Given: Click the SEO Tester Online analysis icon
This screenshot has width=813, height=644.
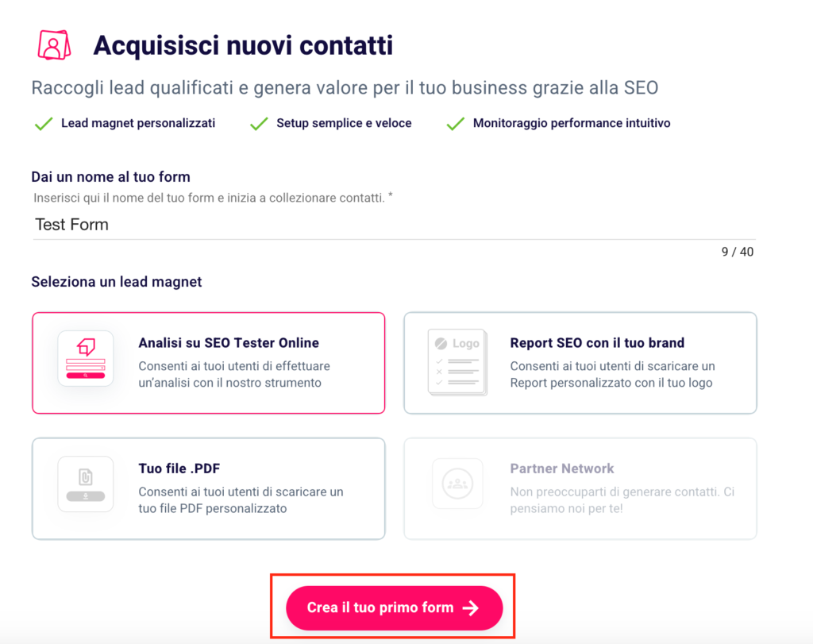Looking at the screenshot, I should click(86, 358).
